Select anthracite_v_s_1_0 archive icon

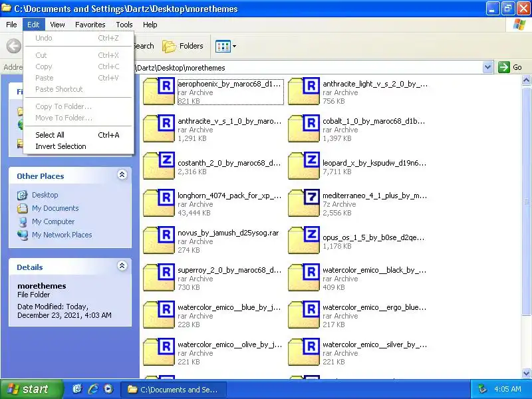[x=159, y=128]
